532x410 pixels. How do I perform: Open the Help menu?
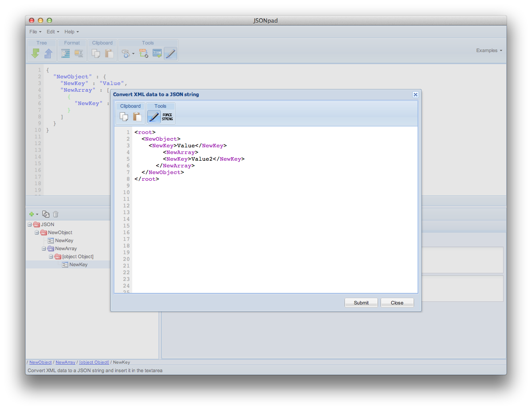click(72, 32)
